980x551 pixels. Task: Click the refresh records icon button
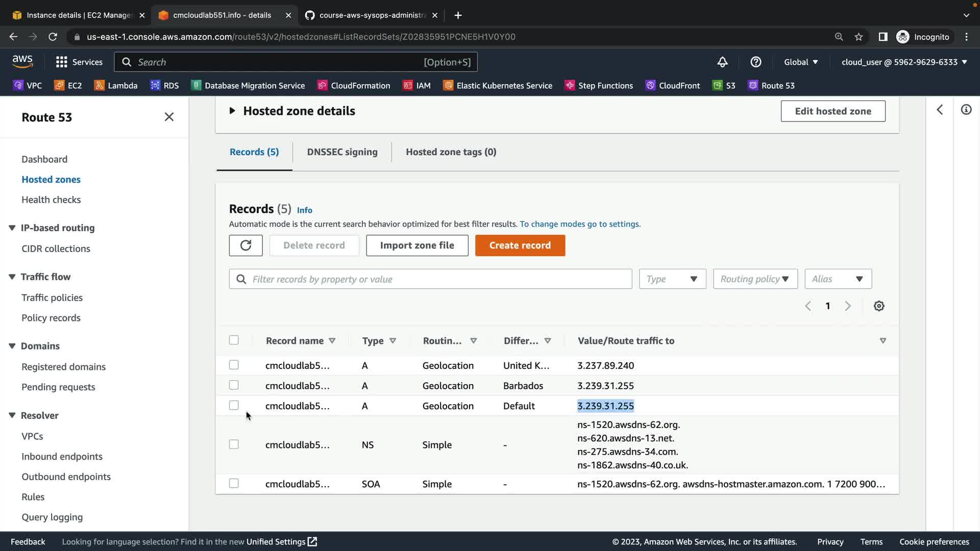tap(246, 245)
